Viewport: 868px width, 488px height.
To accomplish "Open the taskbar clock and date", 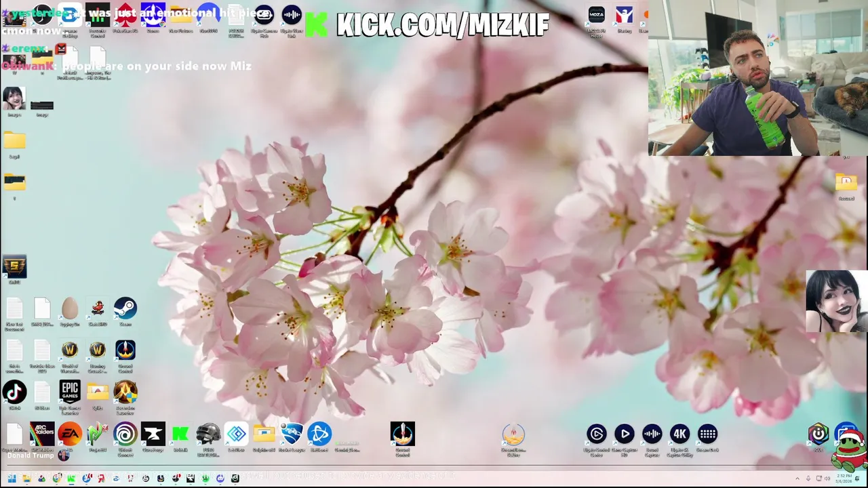I will tap(844, 479).
